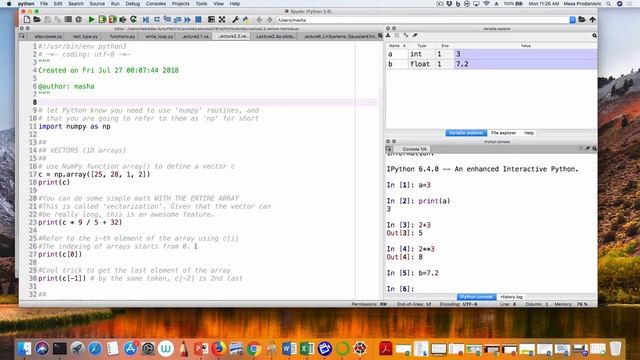Open Spyder icon in the Dock
This screenshot has height=360, width=640.
pos(360,349)
